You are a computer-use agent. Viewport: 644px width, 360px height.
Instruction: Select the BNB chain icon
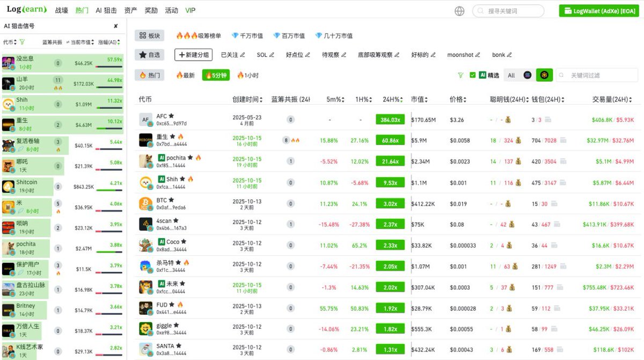(x=544, y=75)
